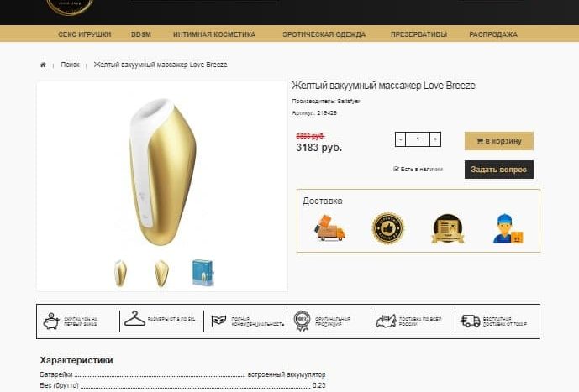Click the free delivery truck outline icon

point(471,321)
